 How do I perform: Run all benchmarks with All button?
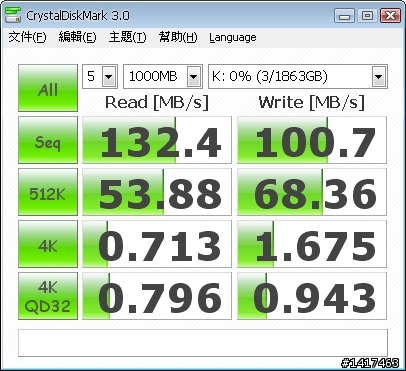coord(48,88)
